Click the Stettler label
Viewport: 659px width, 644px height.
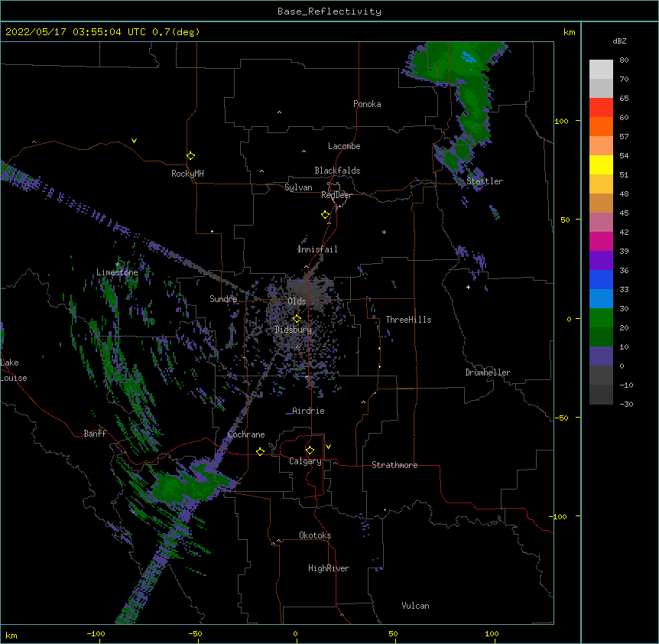(485, 181)
